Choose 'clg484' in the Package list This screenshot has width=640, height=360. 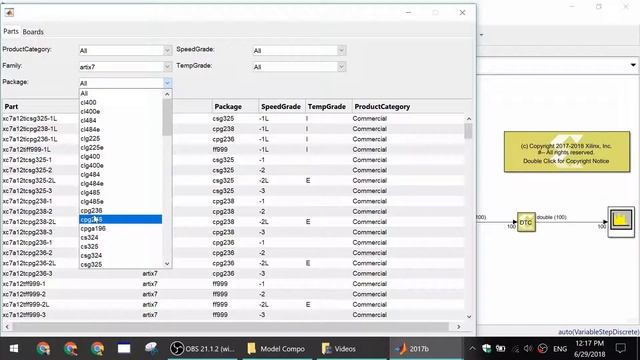(x=120, y=174)
